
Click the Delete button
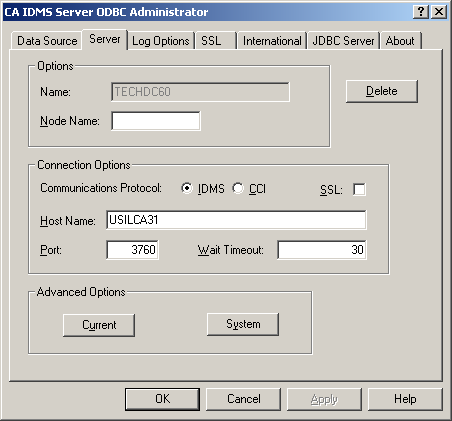(x=382, y=91)
